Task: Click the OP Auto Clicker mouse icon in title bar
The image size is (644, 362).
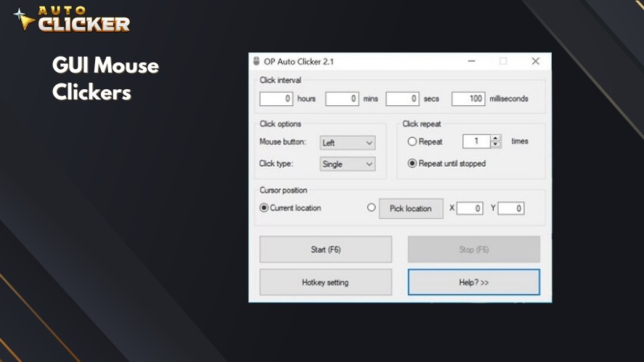Action: tap(256, 61)
